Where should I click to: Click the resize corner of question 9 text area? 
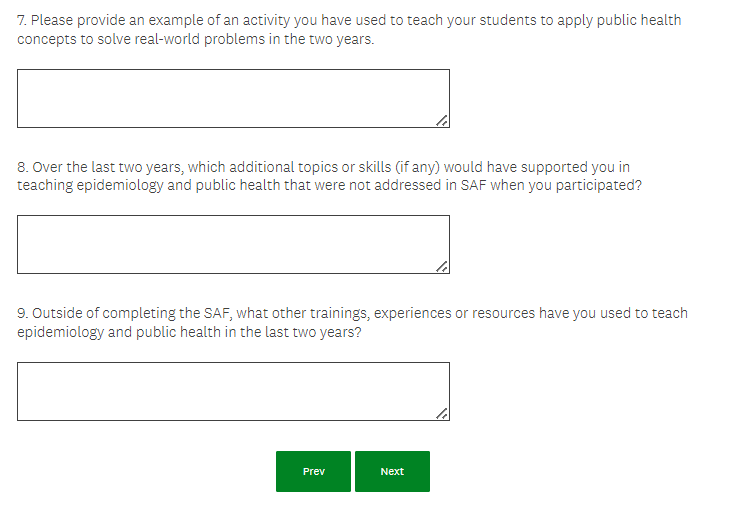click(442, 413)
